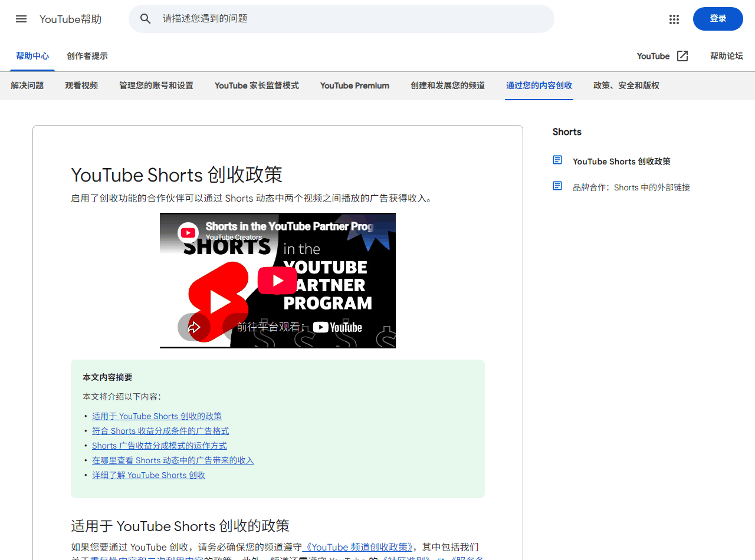
Task: Select YouTube Premium navigation item
Action: pos(354,85)
